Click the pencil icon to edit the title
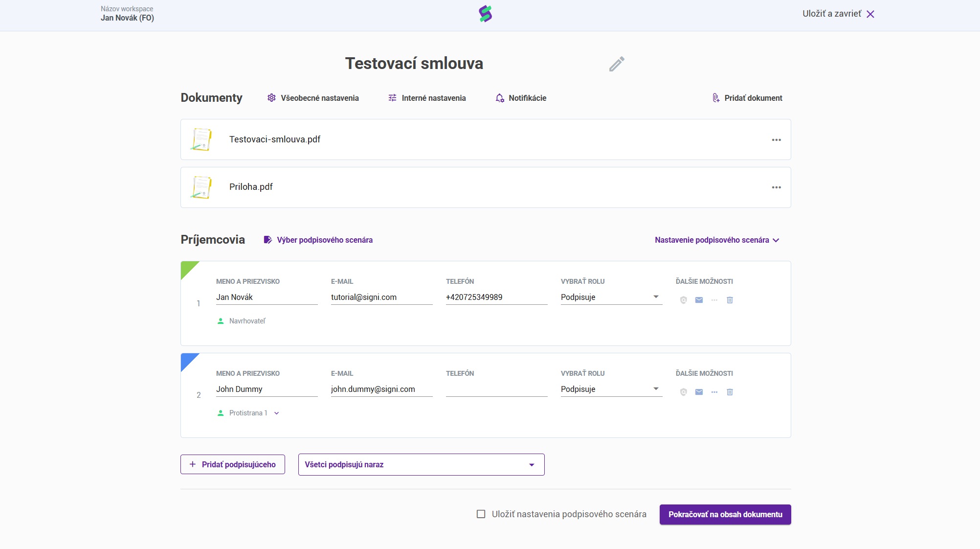This screenshot has height=549, width=980. tap(617, 64)
